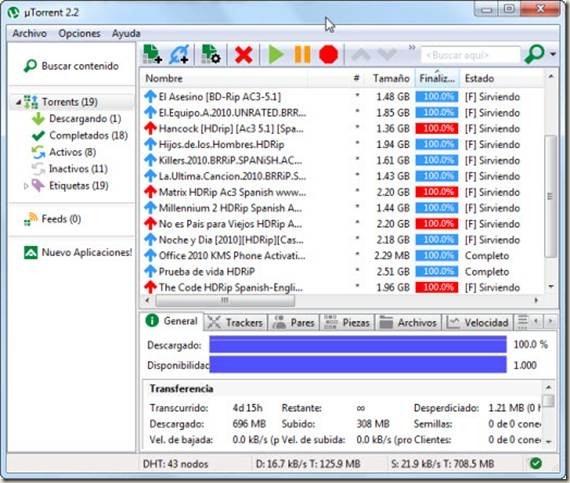Screen dimensions: 570x483
Task: Click the Descargado blue progress bar
Action: coord(358,345)
